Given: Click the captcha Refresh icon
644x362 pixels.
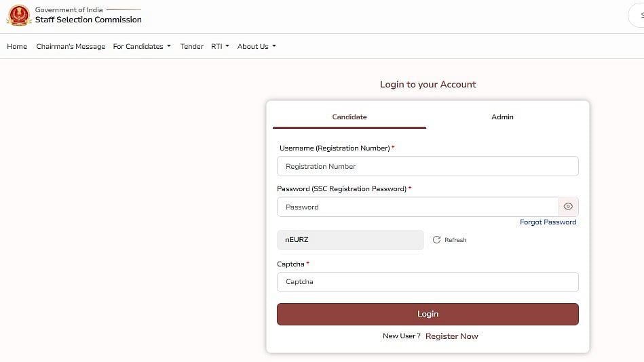Looking at the screenshot, I should click(436, 240).
